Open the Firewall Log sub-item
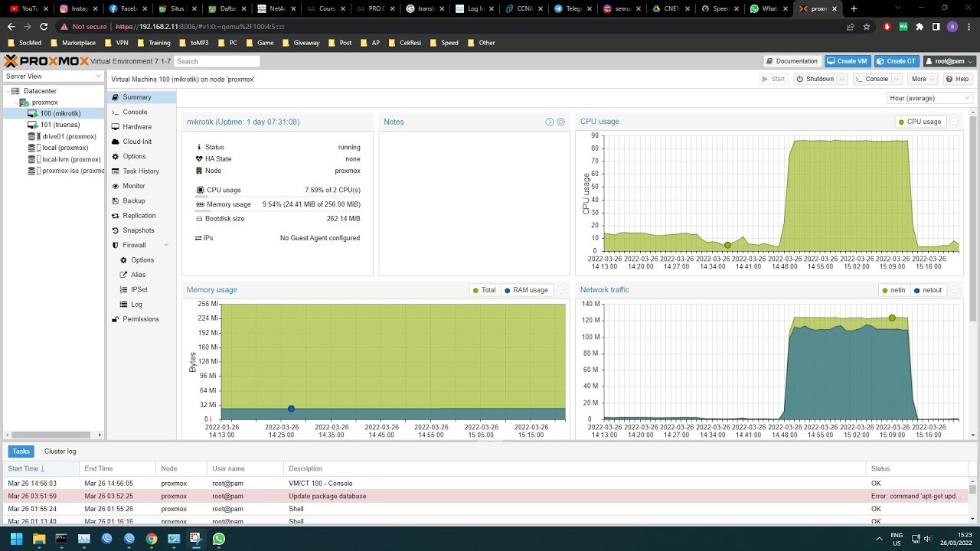The width and height of the screenshot is (980, 551). (142, 305)
